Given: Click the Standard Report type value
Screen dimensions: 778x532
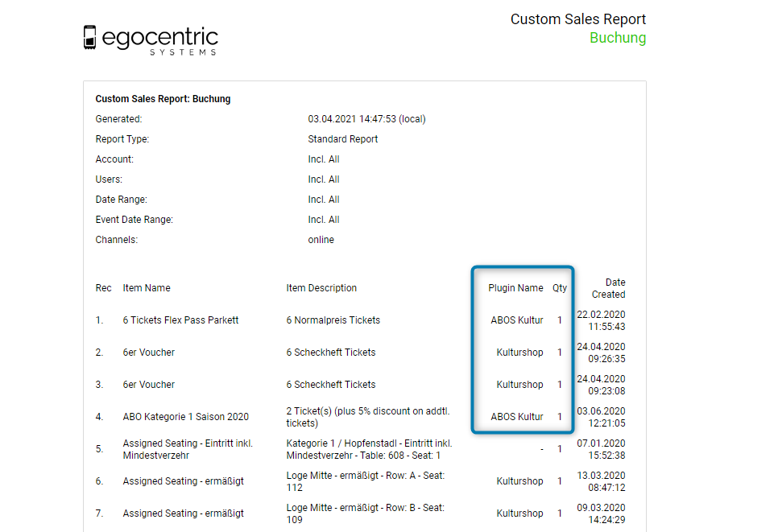Looking at the screenshot, I should (x=342, y=139).
